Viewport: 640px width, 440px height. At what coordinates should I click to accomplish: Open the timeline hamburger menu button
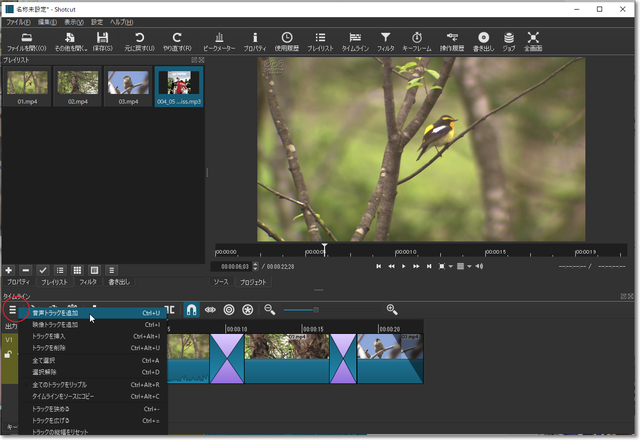pos(12,311)
